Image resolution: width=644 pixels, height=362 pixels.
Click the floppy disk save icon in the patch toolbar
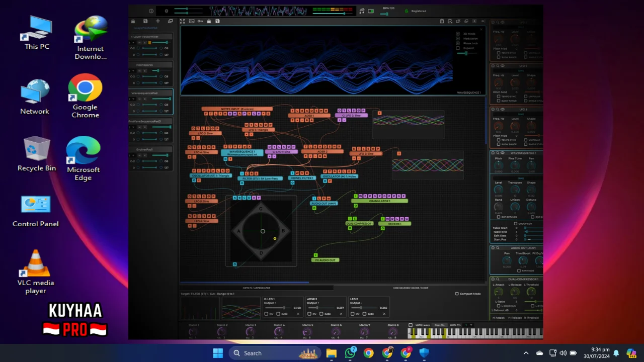(x=217, y=21)
